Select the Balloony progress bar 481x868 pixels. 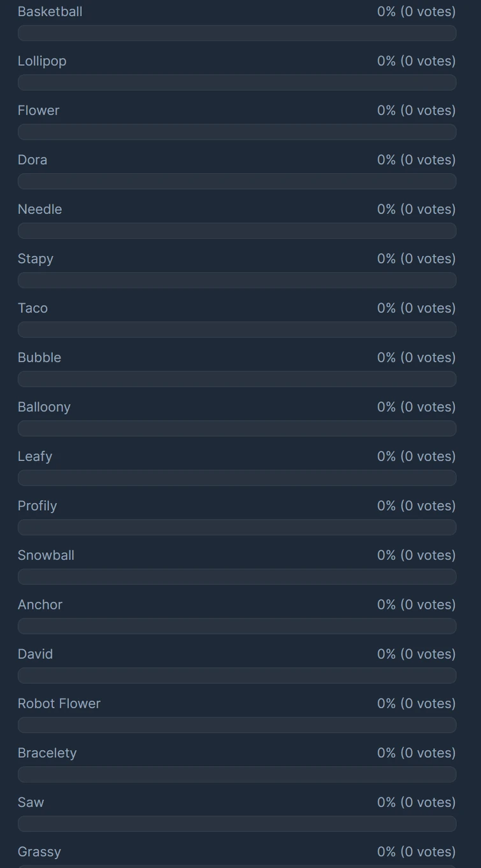coord(237,429)
